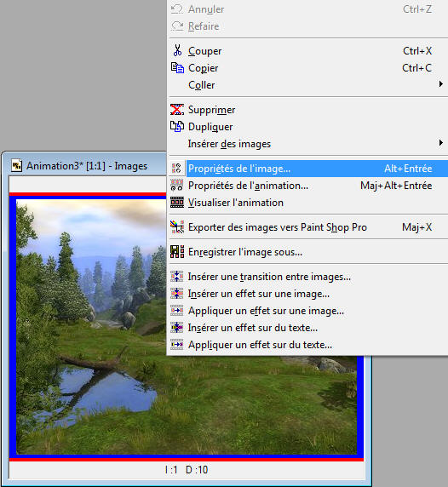Click the filmstrip icon for Visualiser l'animation
448x487 pixels.
click(x=177, y=203)
